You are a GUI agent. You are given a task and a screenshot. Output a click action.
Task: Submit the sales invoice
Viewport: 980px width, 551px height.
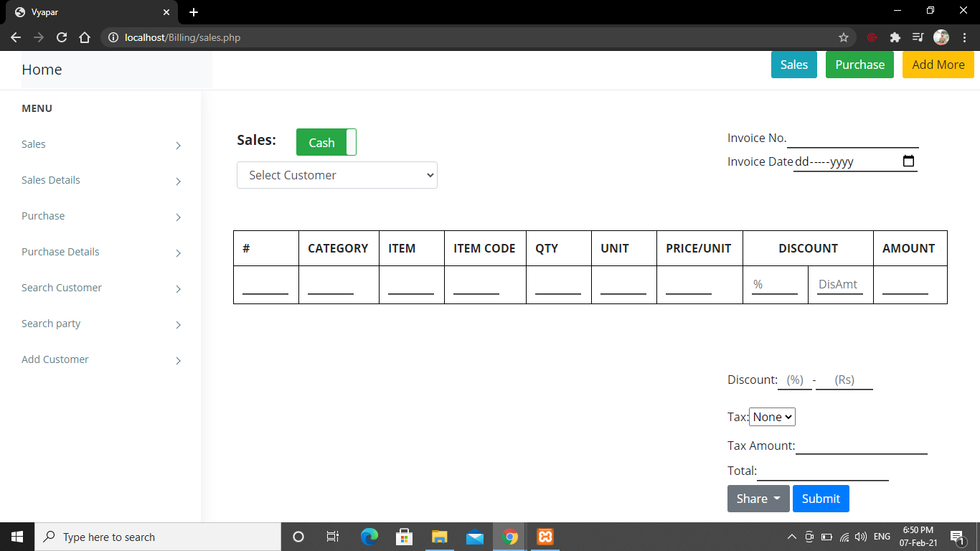click(821, 499)
